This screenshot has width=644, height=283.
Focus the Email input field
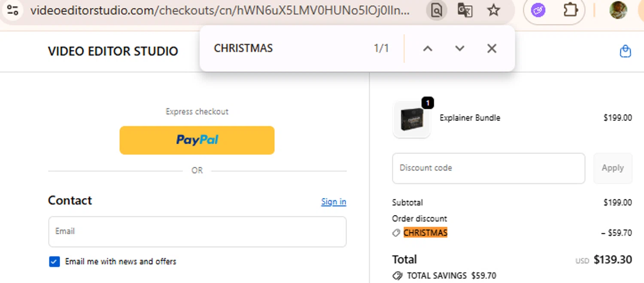coord(197,232)
